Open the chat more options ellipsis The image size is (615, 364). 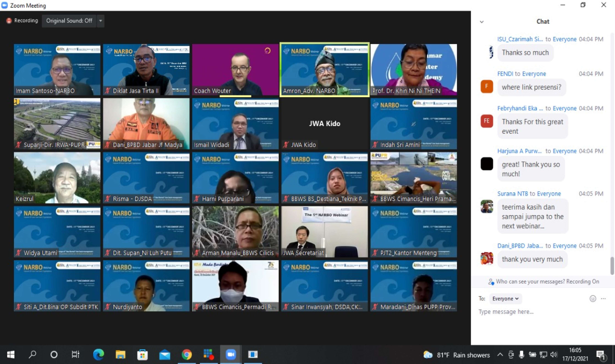(x=603, y=299)
